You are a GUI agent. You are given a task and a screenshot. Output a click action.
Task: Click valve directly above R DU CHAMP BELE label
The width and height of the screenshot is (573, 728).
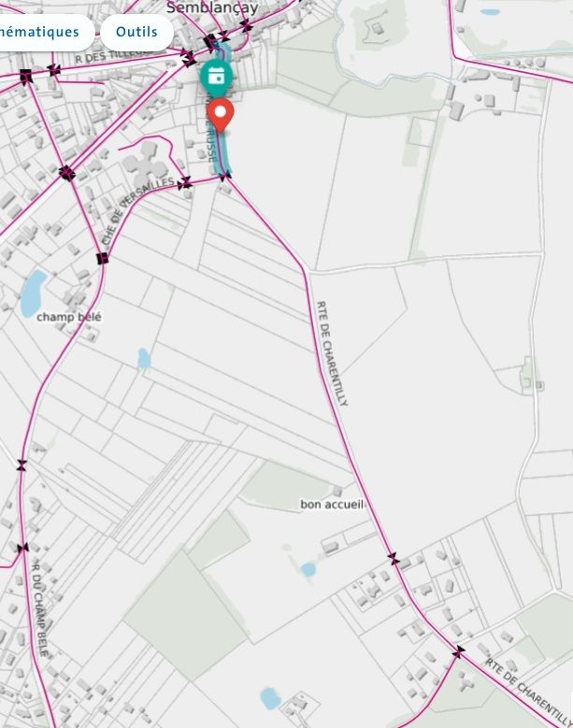click(22, 548)
